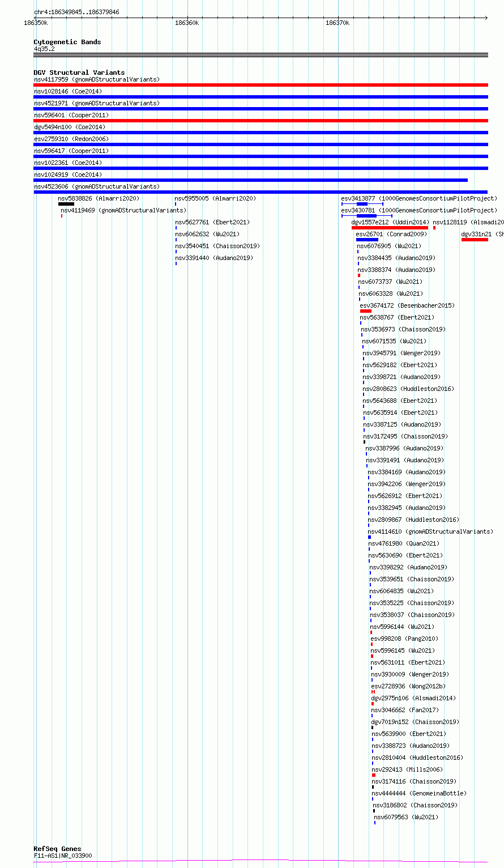The height and width of the screenshot is (868, 504).
Task: Select variant label nsv6062632 (Wu2021)
Action: click(x=207, y=234)
